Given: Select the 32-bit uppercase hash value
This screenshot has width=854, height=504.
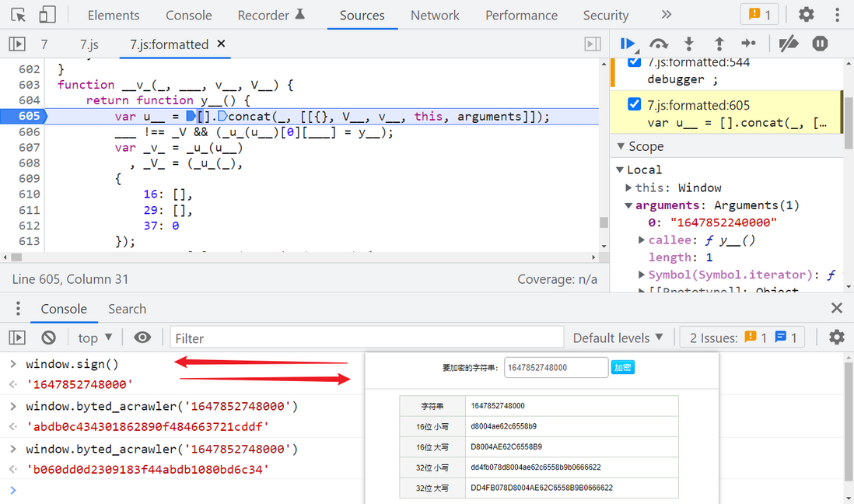Looking at the screenshot, I should click(541, 488).
